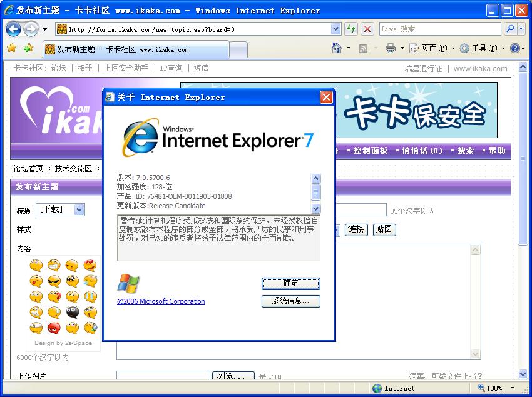Image resolution: width=532 pixels, height=397 pixels.
Task: Click the Print icon in toolbar
Action: point(391,49)
